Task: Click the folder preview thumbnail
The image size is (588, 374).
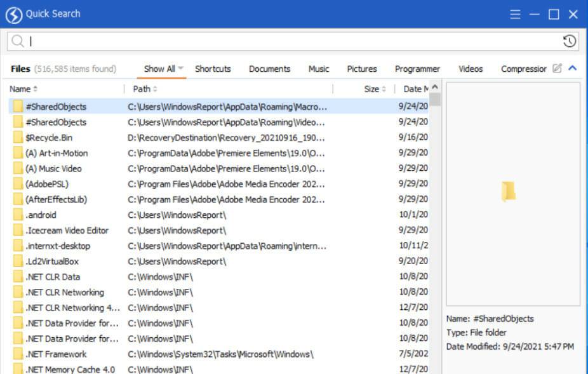Action: click(x=508, y=191)
